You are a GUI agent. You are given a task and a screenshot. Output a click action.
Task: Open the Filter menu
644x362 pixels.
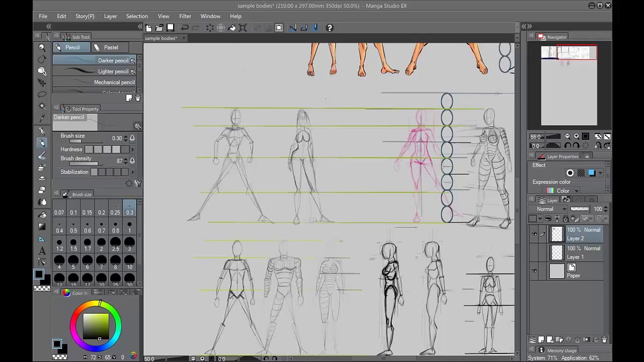[x=185, y=16]
